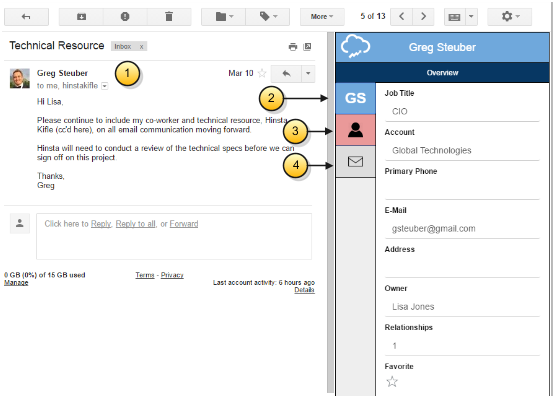
Task: Click Greg Steuber's profile photo
Action: pyautogui.click(x=20, y=78)
